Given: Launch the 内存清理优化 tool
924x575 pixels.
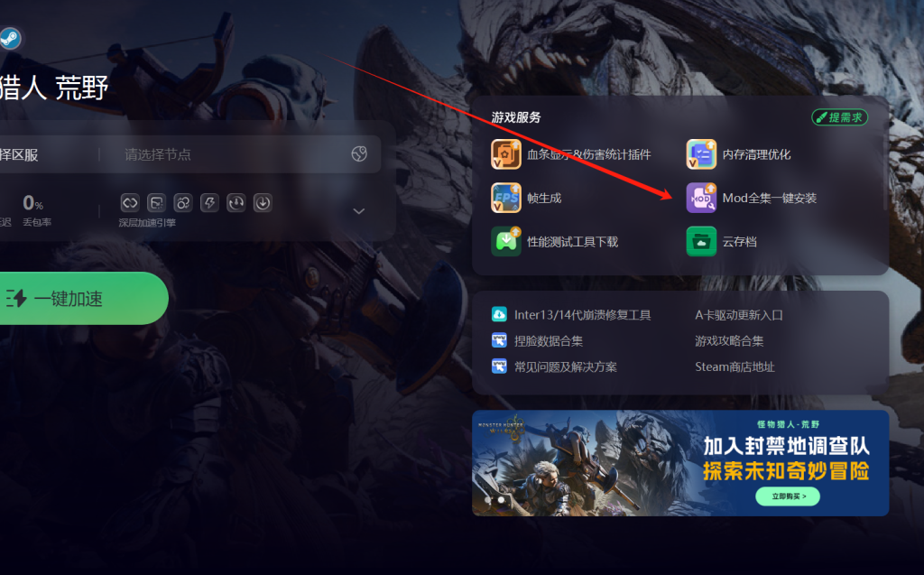Looking at the screenshot, I should coord(738,154).
